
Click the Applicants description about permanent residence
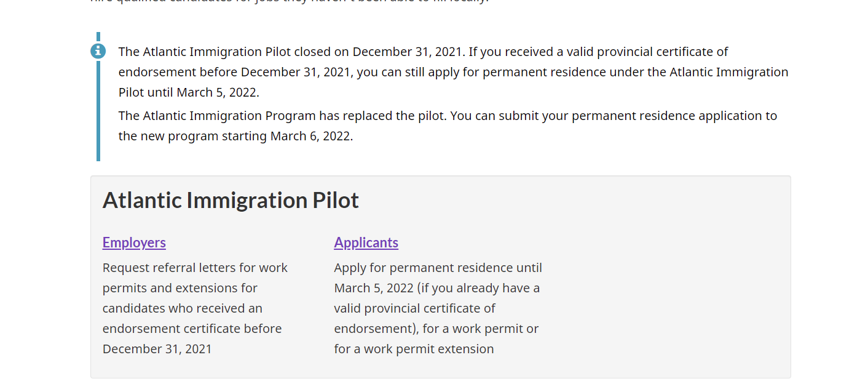438,308
